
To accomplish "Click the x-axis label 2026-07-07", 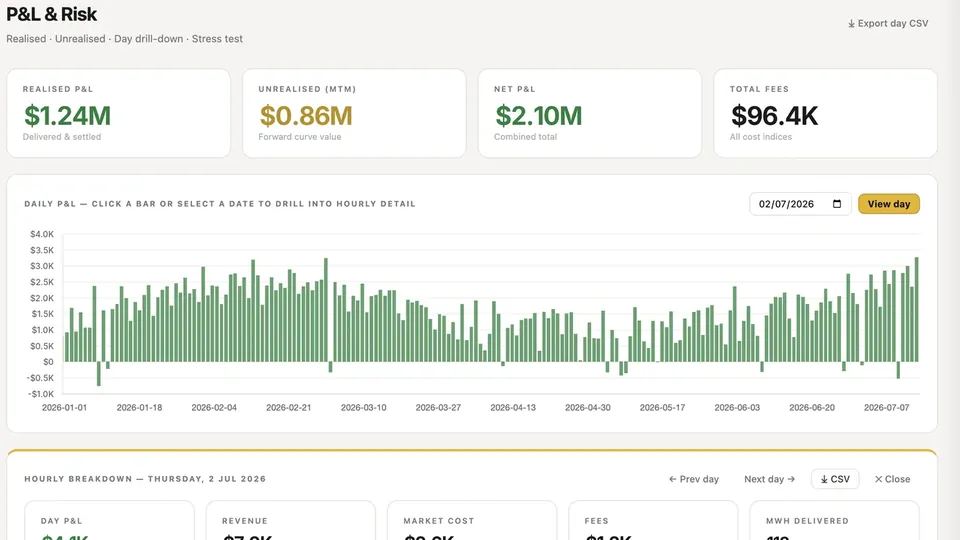I will [x=886, y=407].
